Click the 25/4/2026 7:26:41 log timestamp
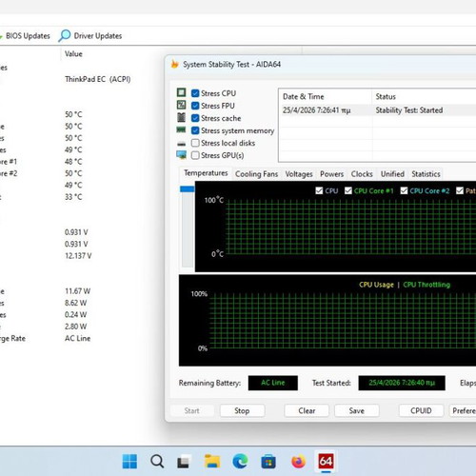The height and width of the screenshot is (476, 476). (x=317, y=110)
